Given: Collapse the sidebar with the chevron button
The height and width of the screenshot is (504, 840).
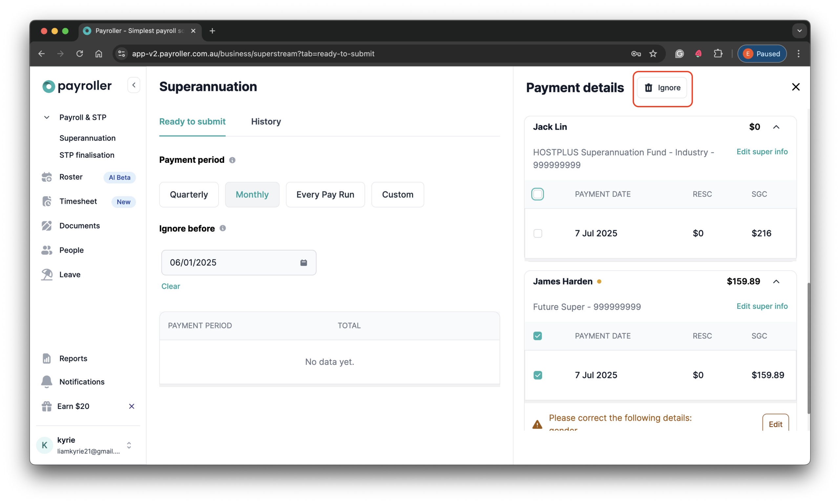Looking at the screenshot, I should click(x=134, y=85).
